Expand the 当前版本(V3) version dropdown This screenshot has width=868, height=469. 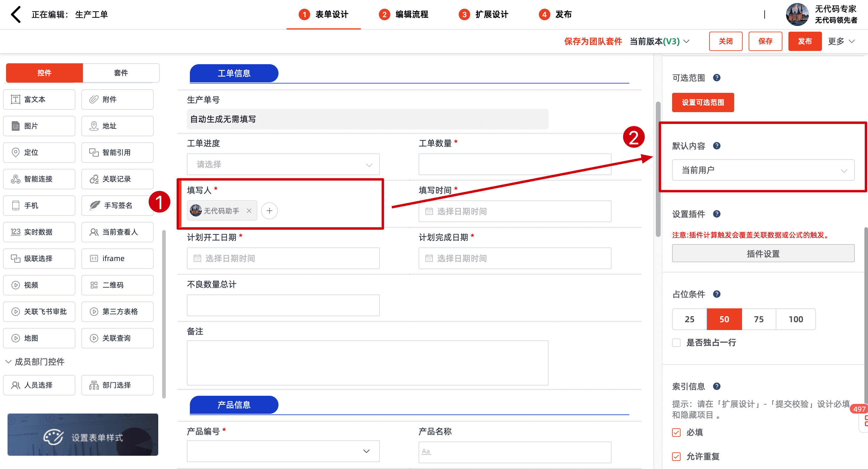[x=659, y=41]
